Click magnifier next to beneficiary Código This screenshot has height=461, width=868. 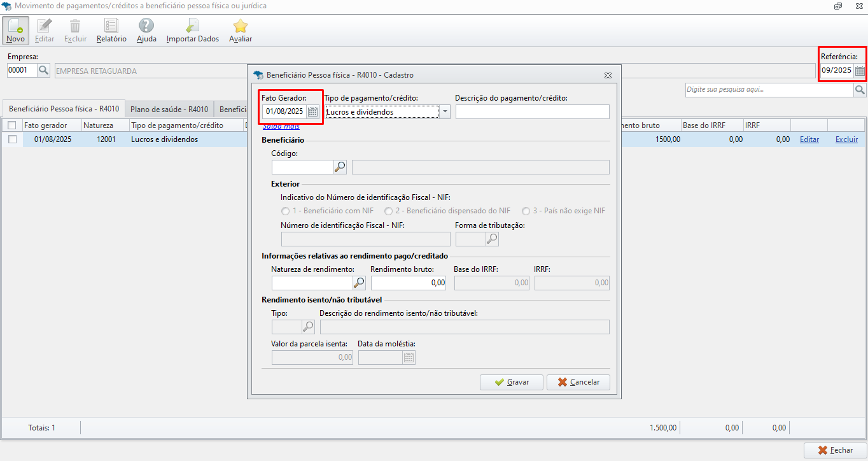(340, 167)
